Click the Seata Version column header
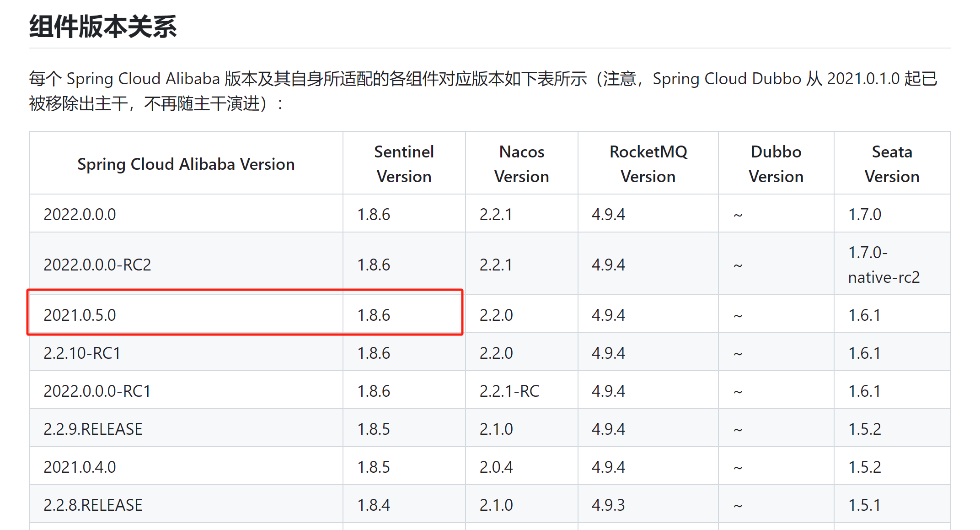Viewport: 980px width, 530px height. pyautogui.click(x=892, y=164)
